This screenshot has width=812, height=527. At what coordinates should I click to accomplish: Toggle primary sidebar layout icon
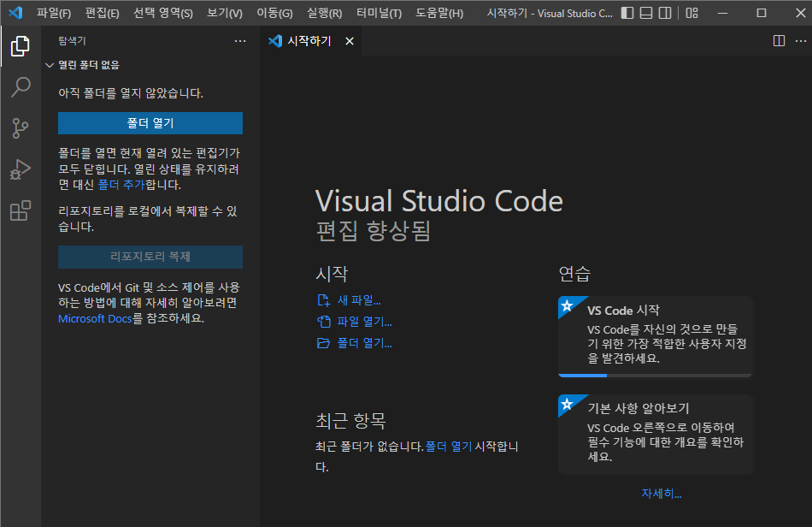(627, 13)
